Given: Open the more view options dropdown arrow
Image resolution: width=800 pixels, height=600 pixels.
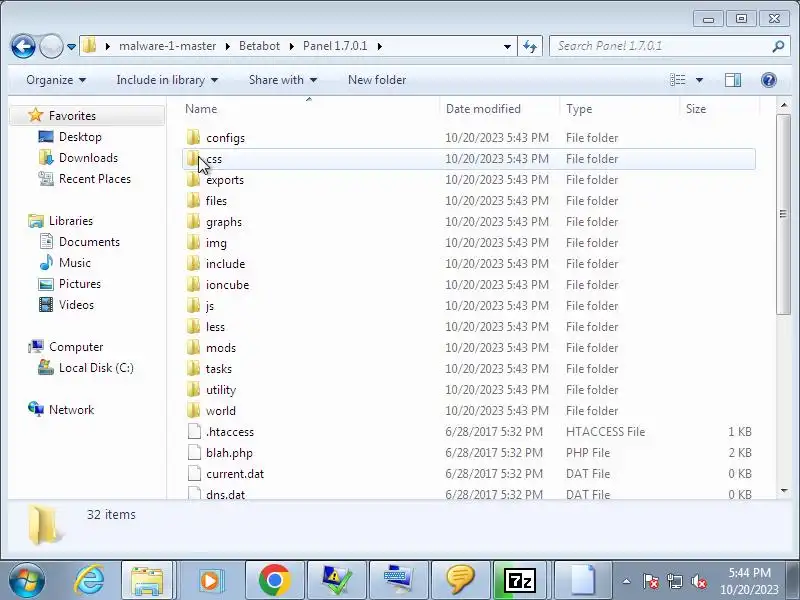Looking at the screenshot, I should (x=699, y=80).
